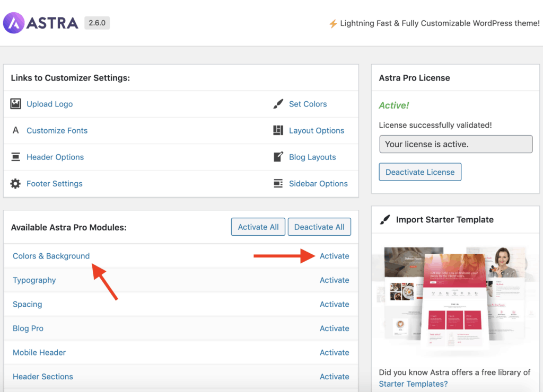Activate the Blog Pro module
543x392 pixels.
click(x=334, y=328)
